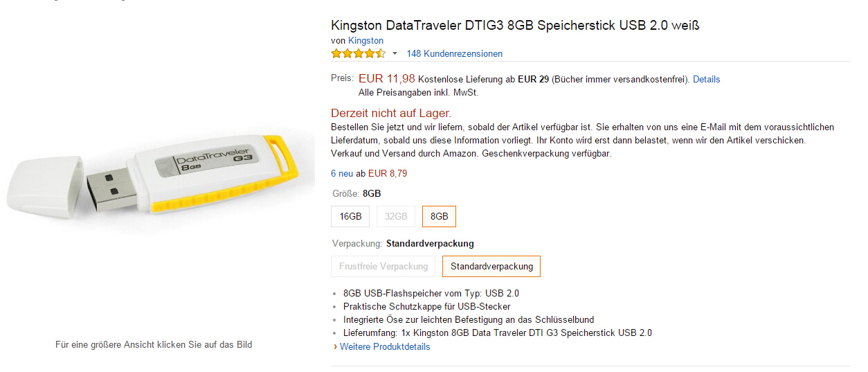Screen dimensions: 868x372
Task: Select the 8GB size option
Action: [439, 216]
